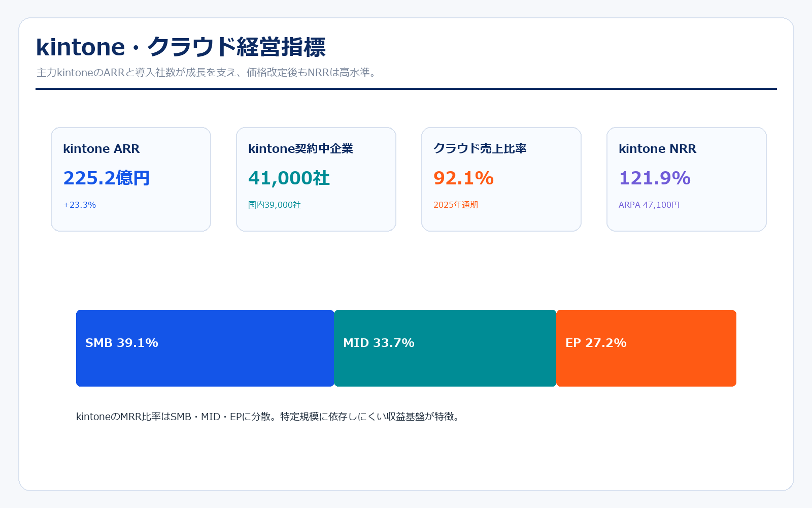Viewport: 812px width, 508px height.
Task: Click the 225.2億円 value
Action: click(x=107, y=178)
